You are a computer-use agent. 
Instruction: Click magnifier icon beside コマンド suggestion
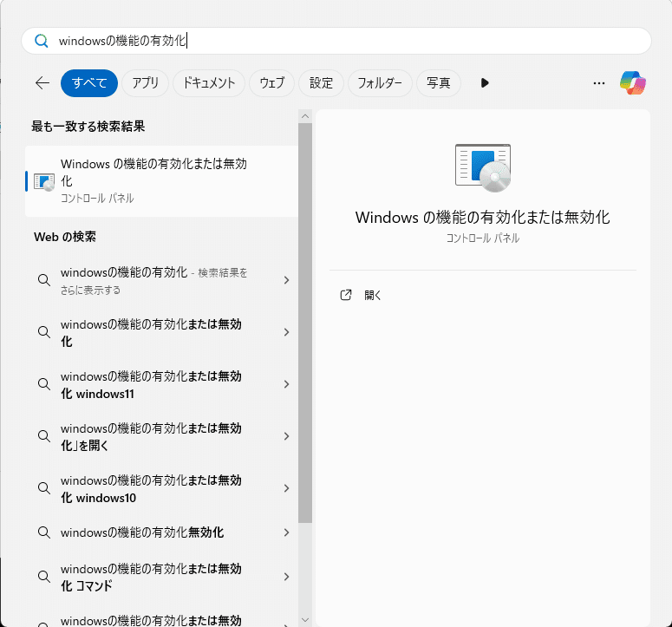click(x=43, y=577)
